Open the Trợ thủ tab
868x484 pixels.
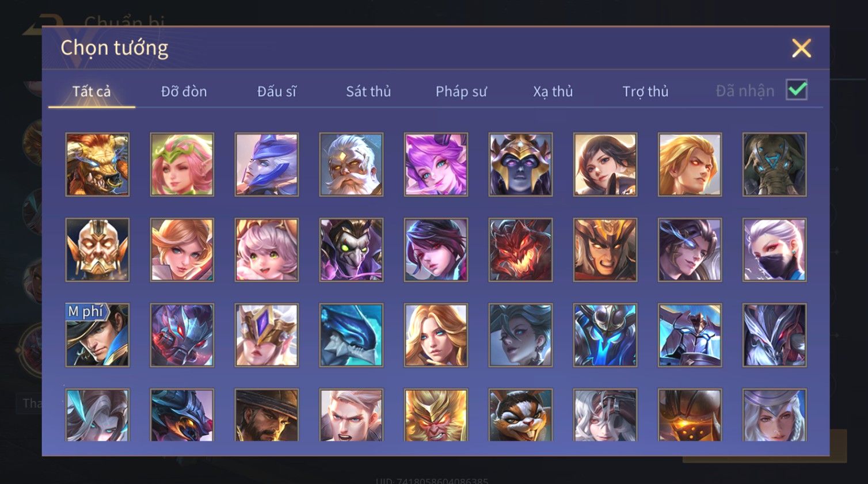click(645, 92)
